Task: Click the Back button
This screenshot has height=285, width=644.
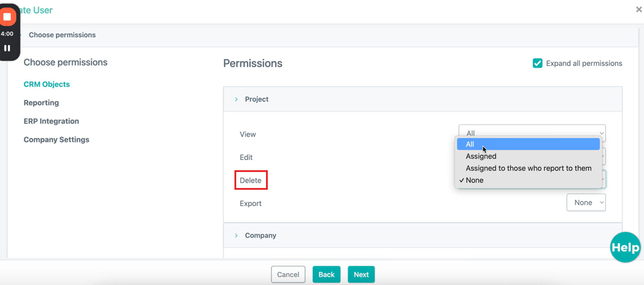Action: pos(326,274)
